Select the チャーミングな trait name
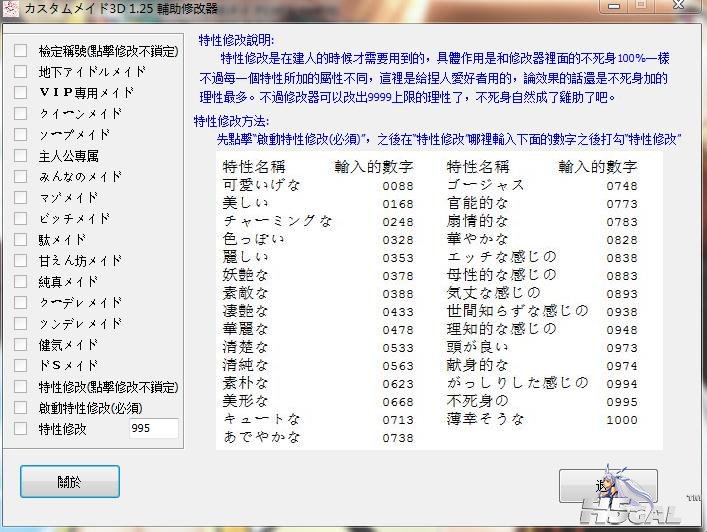Image resolution: width=707 pixels, height=532 pixels. point(277,221)
